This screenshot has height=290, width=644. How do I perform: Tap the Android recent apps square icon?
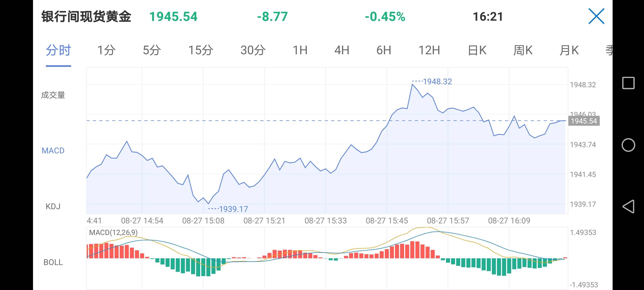point(628,83)
